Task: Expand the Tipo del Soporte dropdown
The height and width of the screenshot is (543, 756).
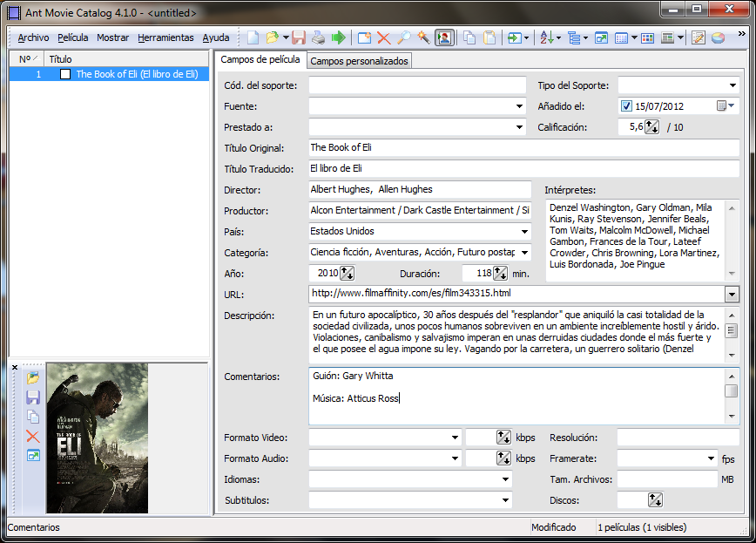Action: [x=732, y=85]
